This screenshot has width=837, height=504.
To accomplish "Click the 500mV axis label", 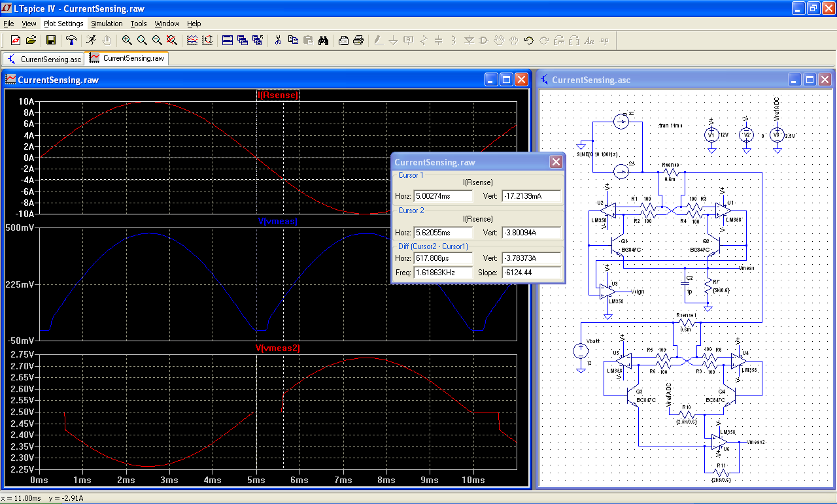I will point(22,229).
